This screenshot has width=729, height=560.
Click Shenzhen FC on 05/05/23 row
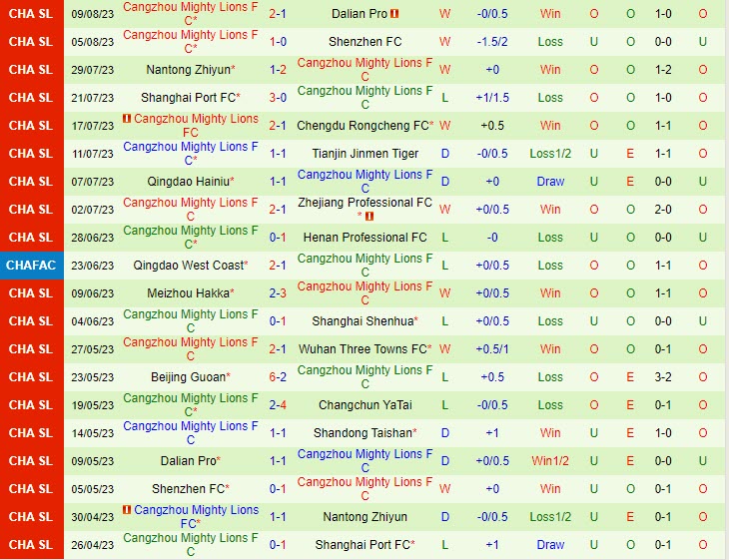[x=191, y=489]
